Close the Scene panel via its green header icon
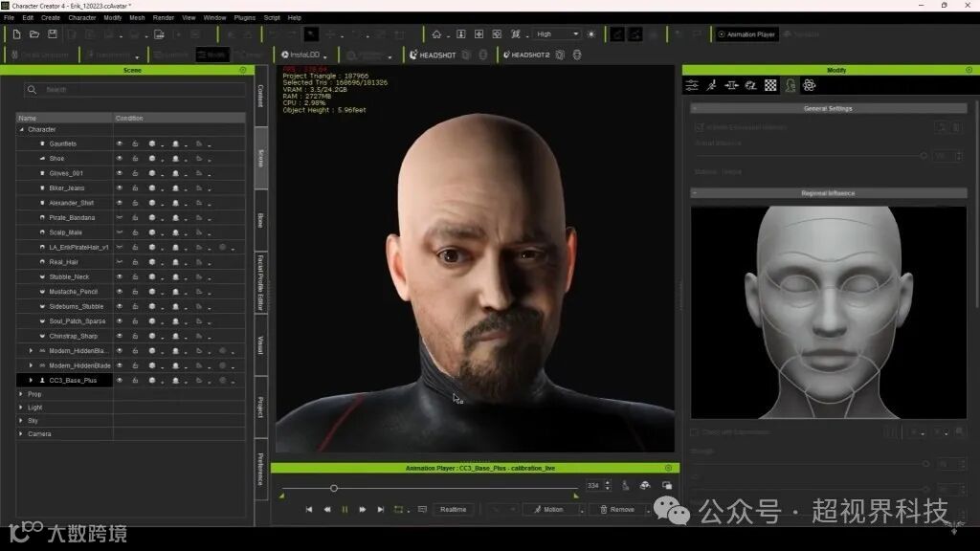This screenshot has width=980, height=551. 243,71
